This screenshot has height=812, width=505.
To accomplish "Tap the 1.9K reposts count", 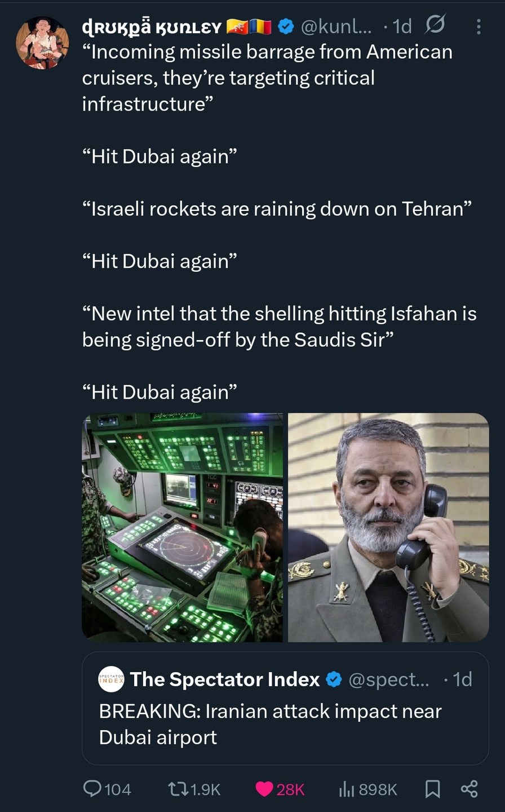I will pos(206,789).
